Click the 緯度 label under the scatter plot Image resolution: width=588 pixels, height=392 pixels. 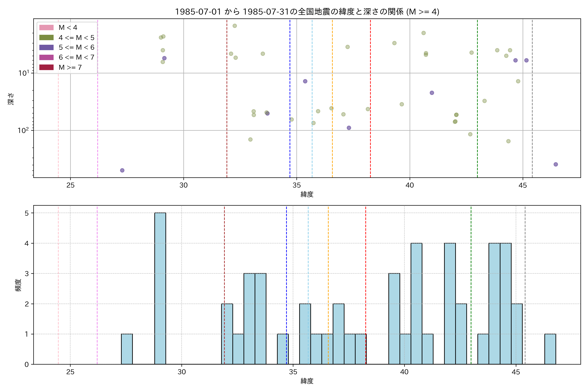(x=307, y=194)
